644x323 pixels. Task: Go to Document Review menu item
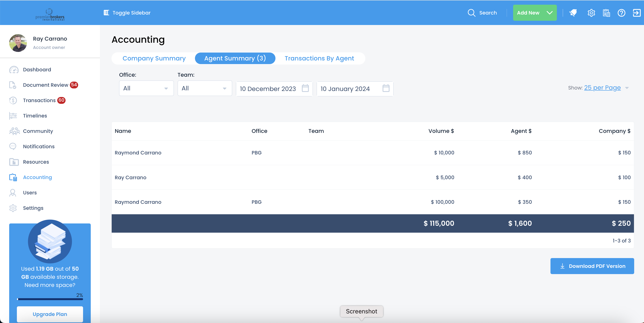pos(45,85)
